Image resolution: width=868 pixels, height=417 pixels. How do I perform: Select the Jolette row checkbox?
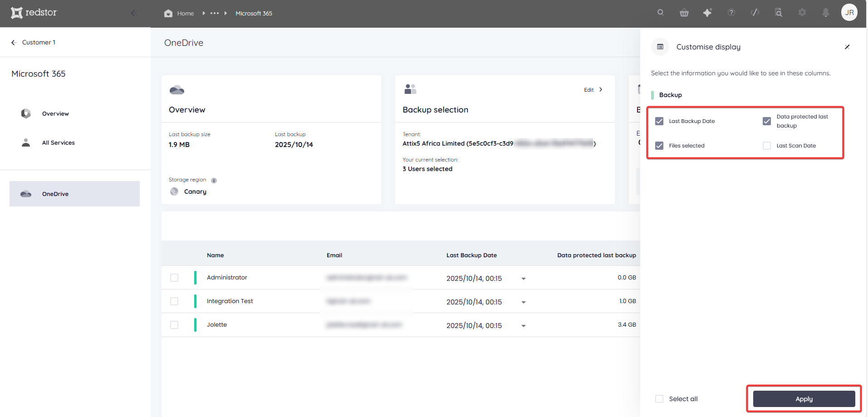click(174, 325)
